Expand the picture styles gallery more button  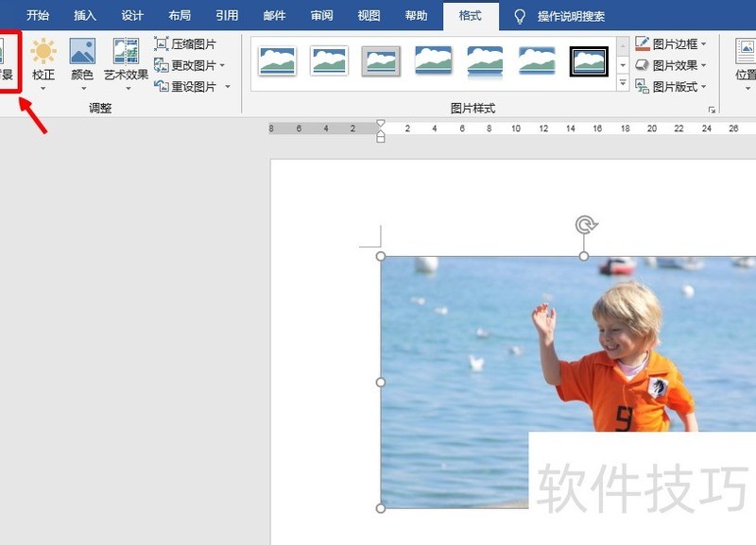click(x=623, y=84)
